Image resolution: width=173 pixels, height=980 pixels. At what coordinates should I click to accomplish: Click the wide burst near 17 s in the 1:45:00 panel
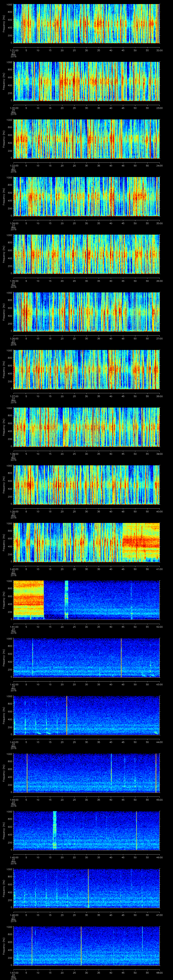pos(55,831)
